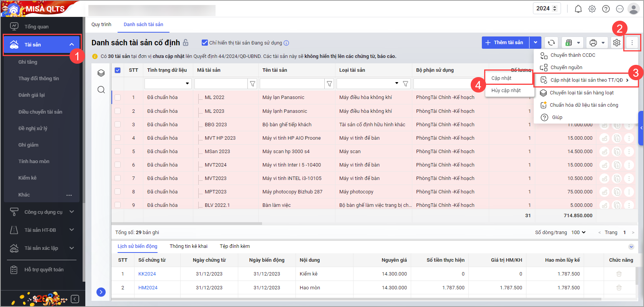Screen dimensions: 644x307
Task: Open the list settings gear icon
Action: pyautogui.click(x=617, y=43)
